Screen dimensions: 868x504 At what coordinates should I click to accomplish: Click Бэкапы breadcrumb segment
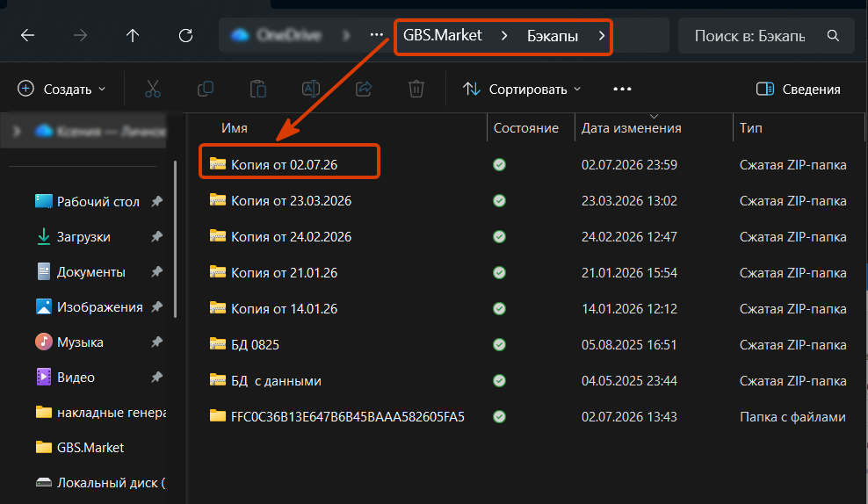tap(552, 37)
